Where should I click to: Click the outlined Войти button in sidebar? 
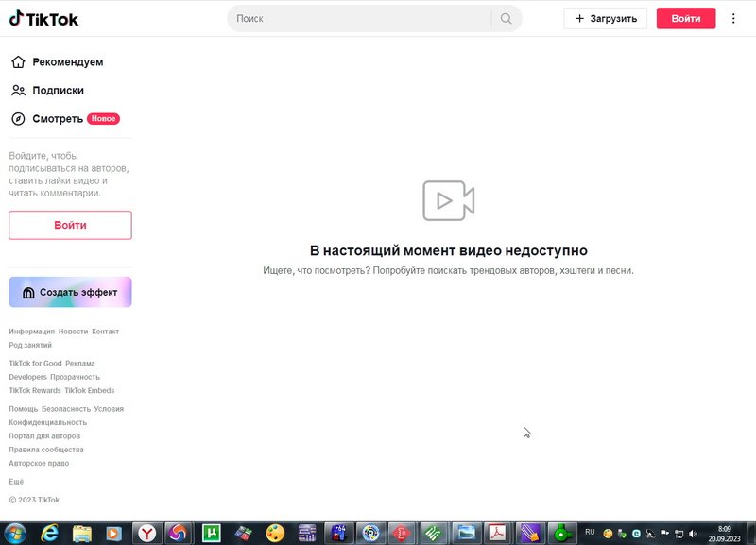70,225
